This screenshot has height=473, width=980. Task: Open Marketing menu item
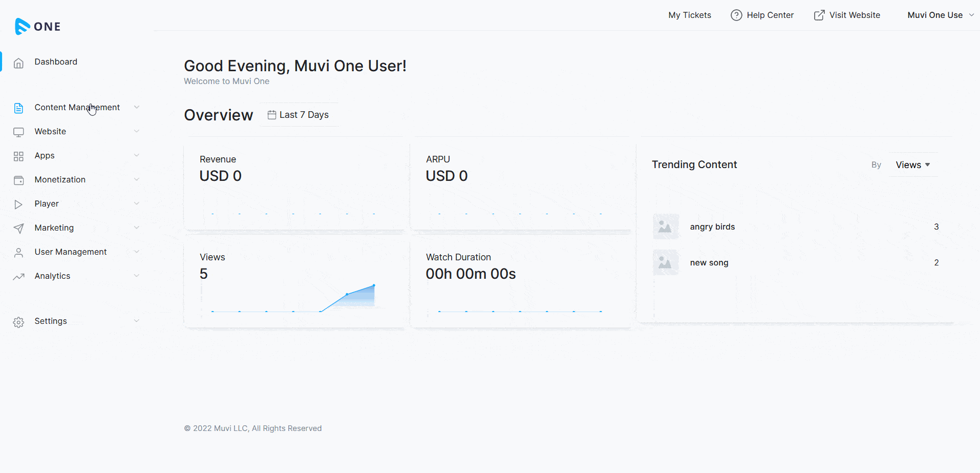point(54,228)
